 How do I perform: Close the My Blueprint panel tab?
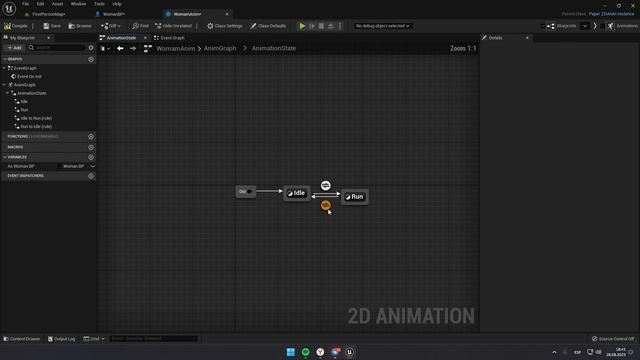(49, 38)
